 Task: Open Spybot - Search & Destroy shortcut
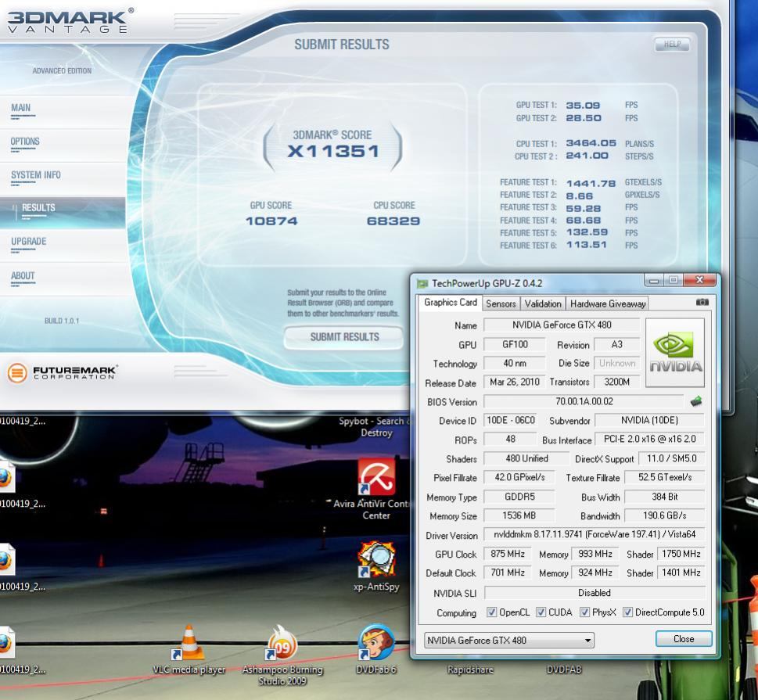(x=375, y=427)
